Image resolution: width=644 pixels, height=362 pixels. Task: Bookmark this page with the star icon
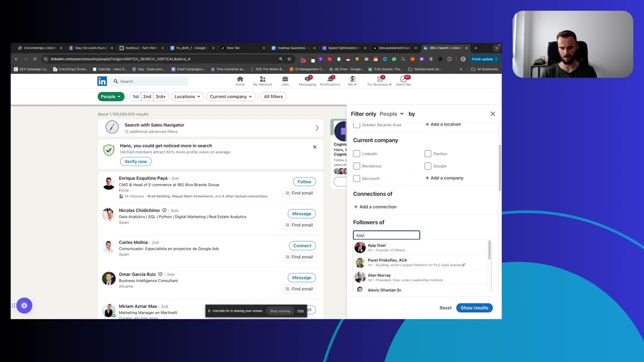tap(289, 59)
